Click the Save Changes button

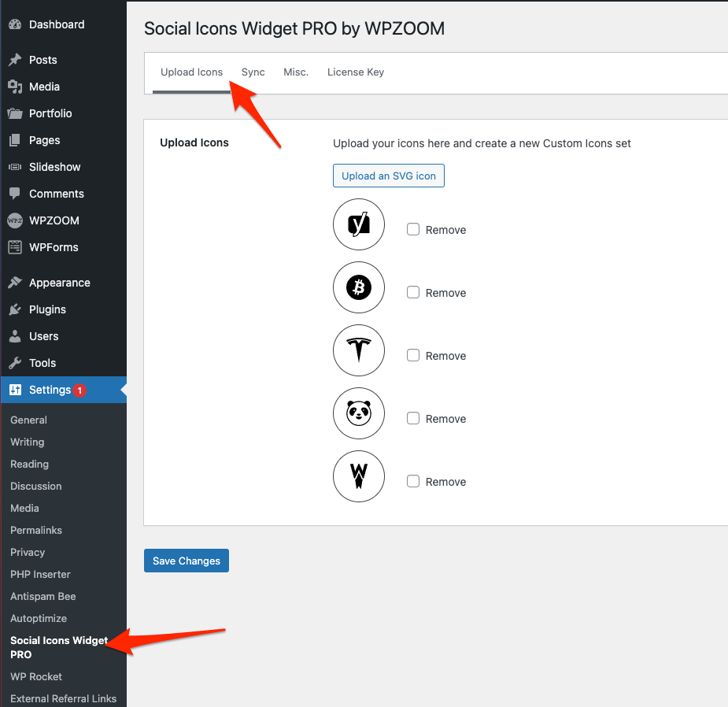(187, 561)
